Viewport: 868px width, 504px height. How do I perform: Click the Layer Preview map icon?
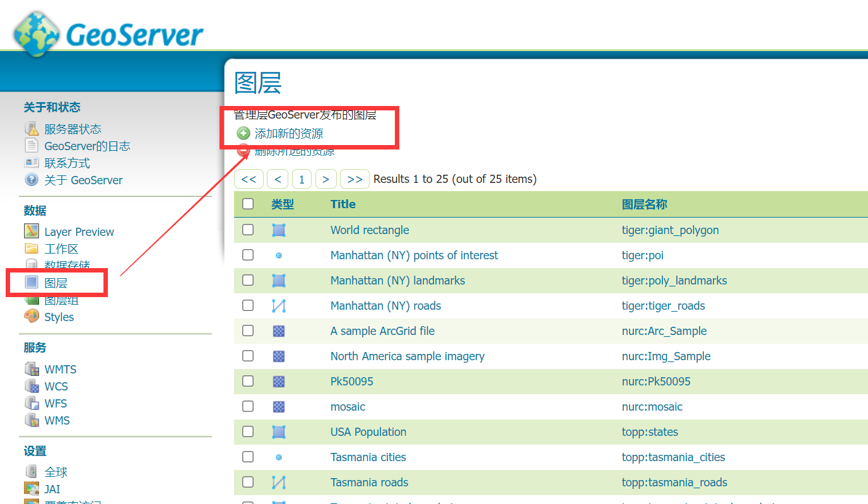pyautogui.click(x=32, y=231)
